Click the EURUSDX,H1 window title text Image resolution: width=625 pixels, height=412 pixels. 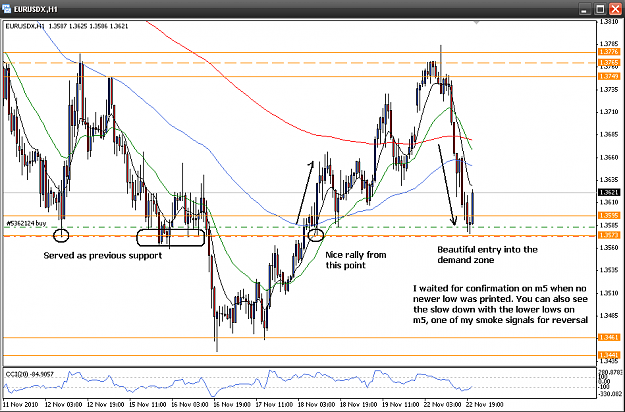click(35, 9)
